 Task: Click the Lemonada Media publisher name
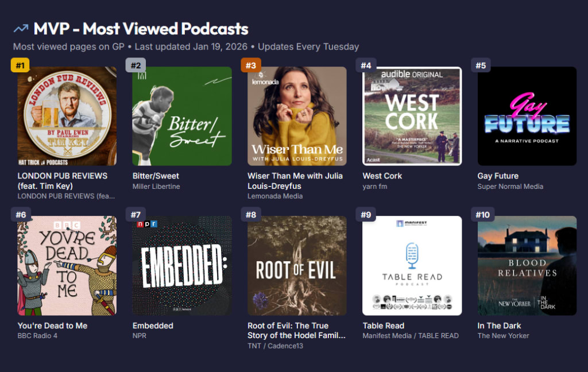click(x=275, y=196)
